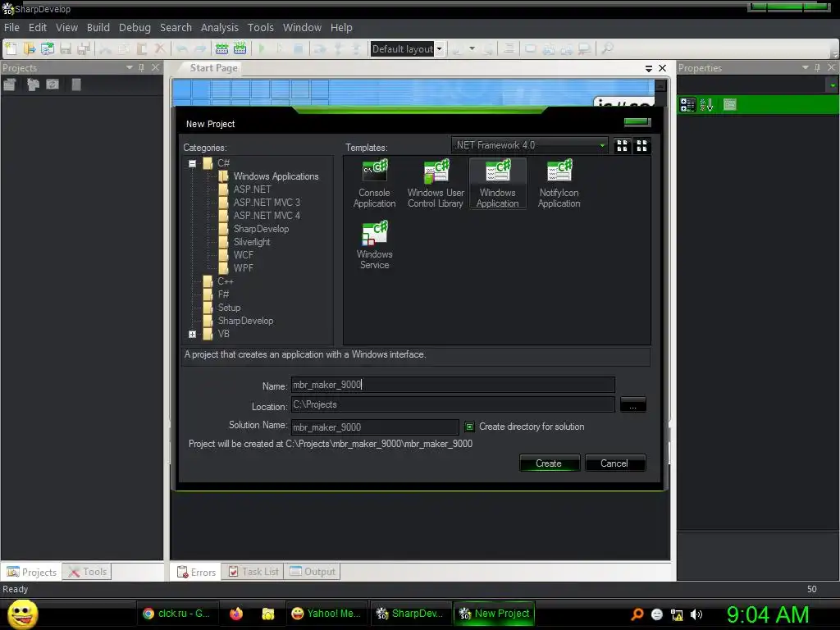The width and height of the screenshot is (840, 630).
Task: Open the Analysis menu
Action: 220,27
